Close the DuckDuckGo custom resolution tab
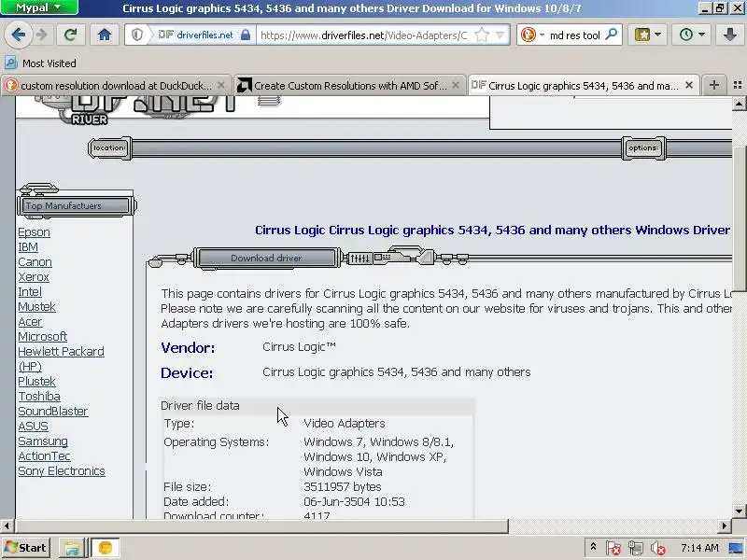Viewport: 747px width, 560px height. point(221,85)
